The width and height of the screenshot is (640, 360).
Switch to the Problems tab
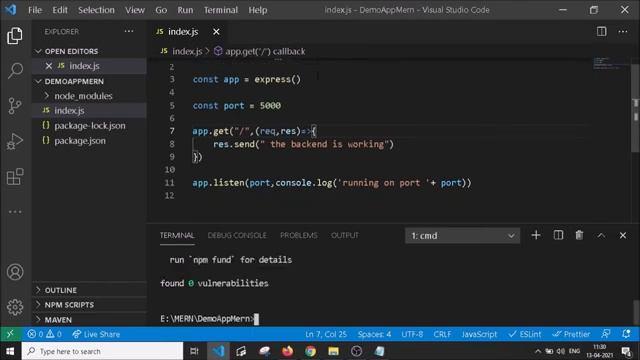[299, 236]
